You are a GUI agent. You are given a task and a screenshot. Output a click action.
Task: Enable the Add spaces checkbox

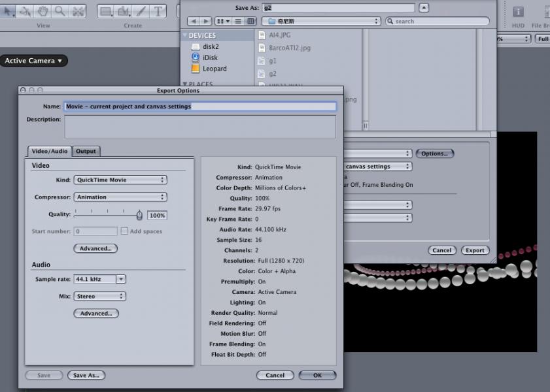coord(124,231)
